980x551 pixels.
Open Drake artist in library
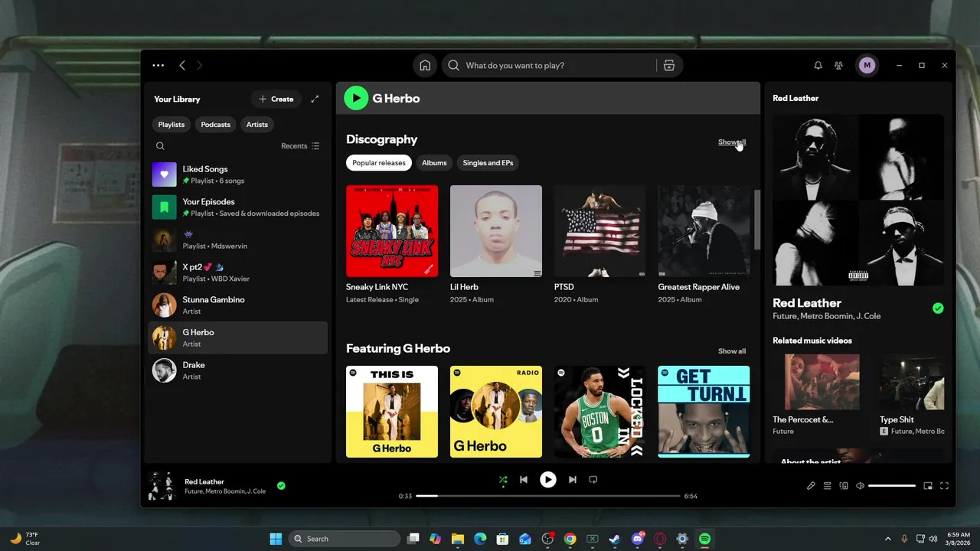click(x=237, y=370)
